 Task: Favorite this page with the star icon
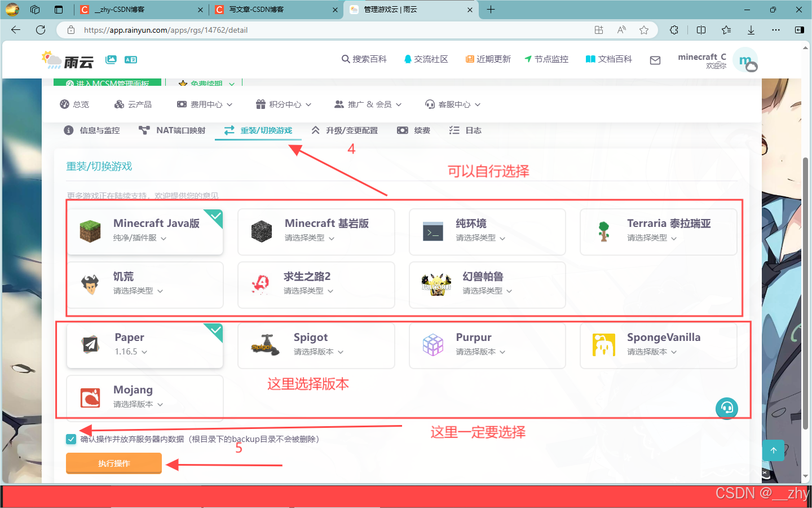coord(644,30)
